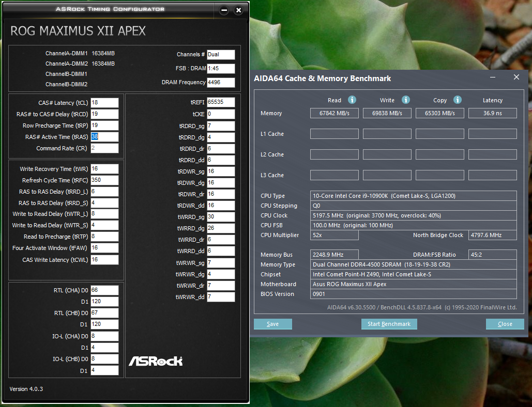
Task: Click the tRRD_L value field
Action: point(104,192)
